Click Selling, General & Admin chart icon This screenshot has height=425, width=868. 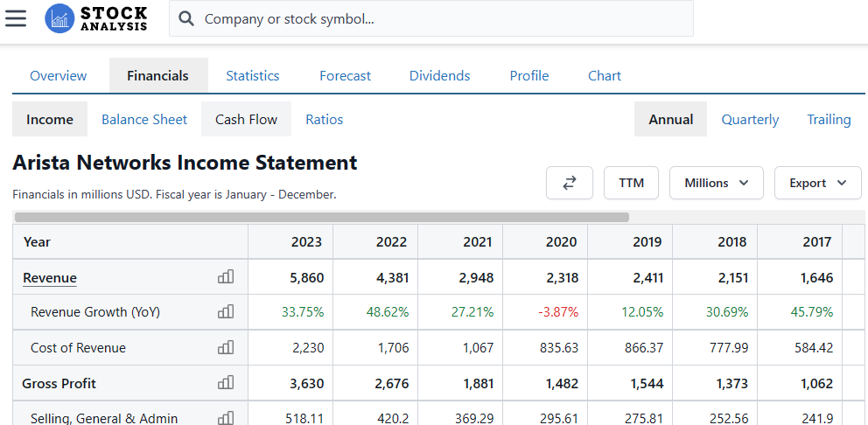pos(226,418)
